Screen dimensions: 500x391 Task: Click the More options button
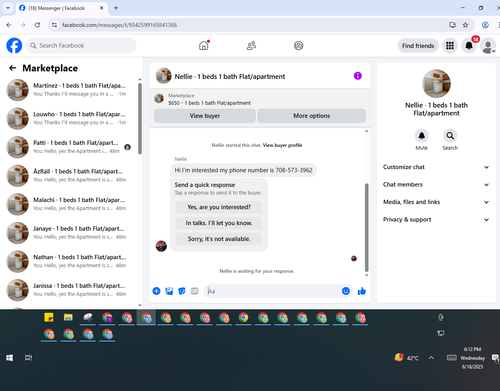click(312, 116)
